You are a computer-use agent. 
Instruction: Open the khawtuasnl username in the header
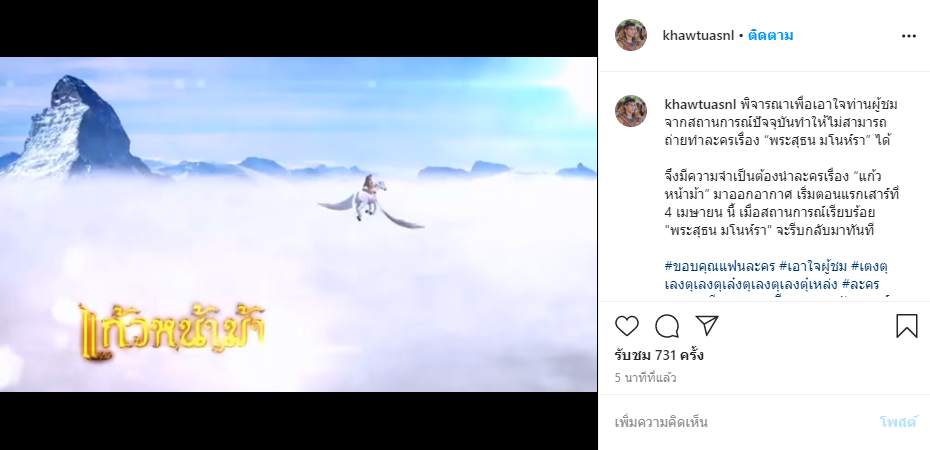coord(698,36)
